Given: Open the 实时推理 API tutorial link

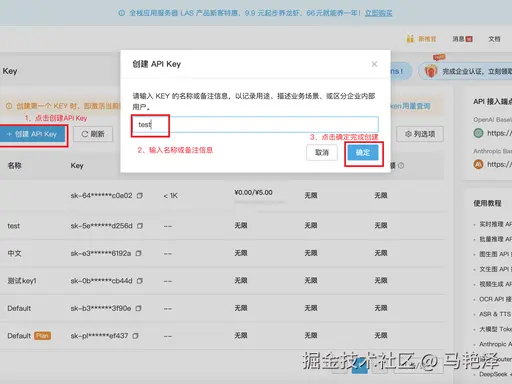Looking at the screenshot, I should click(495, 224).
